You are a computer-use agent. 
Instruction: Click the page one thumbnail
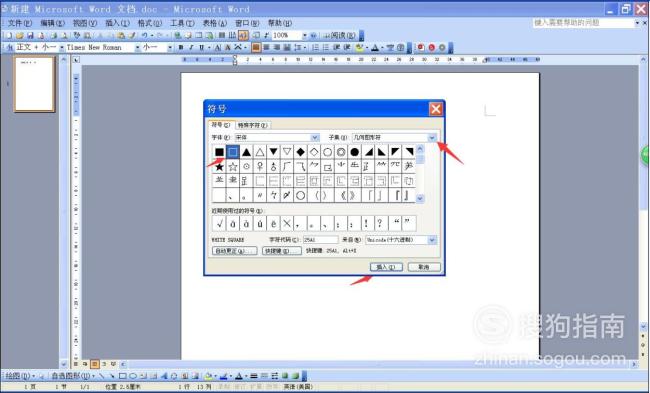tap(34, 85)
